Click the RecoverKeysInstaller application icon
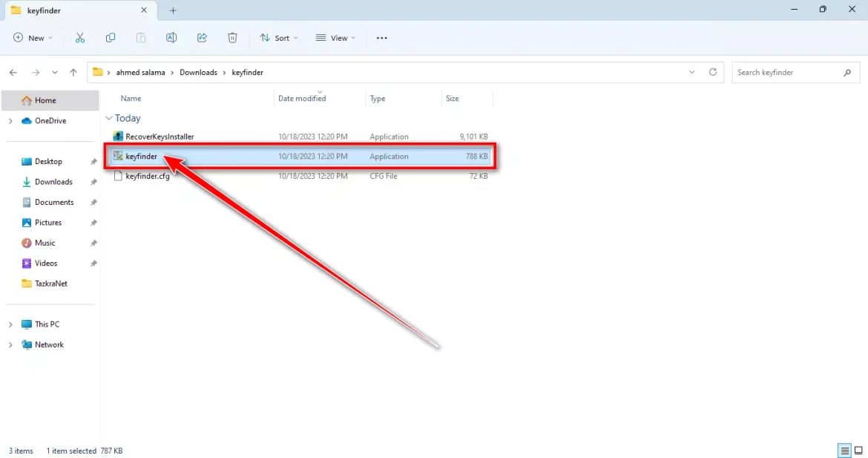Viewport: 868px width, 458px height. (118, 137)
